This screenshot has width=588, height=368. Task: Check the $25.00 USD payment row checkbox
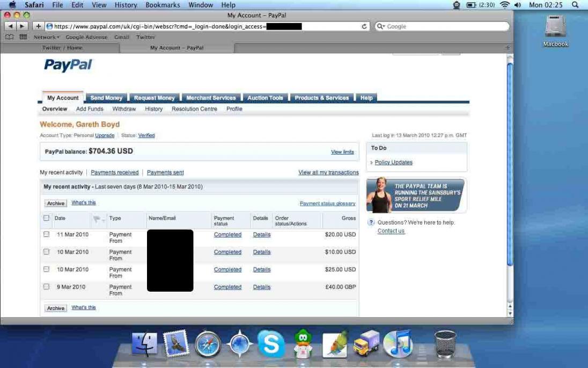click(x=46, y=269)
